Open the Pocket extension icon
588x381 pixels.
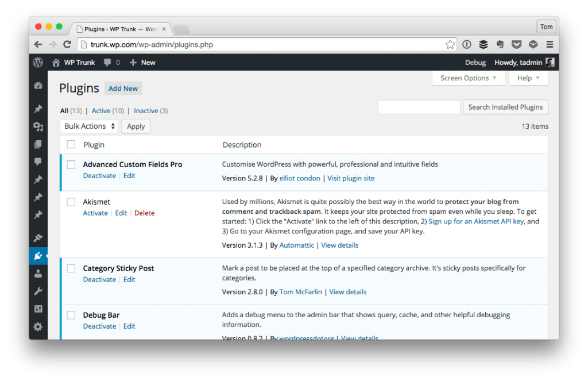coord(516,44)
